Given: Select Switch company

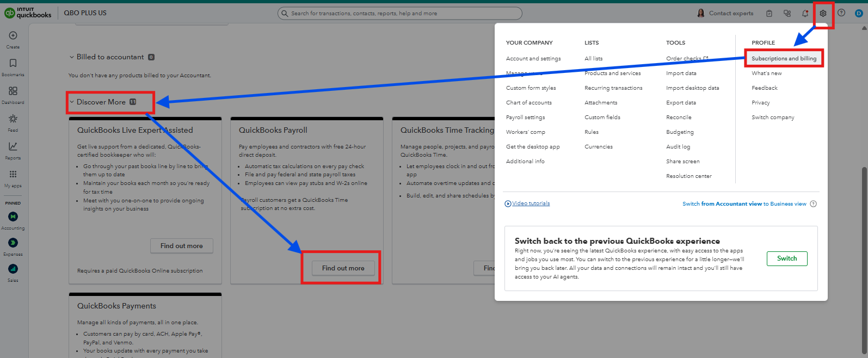Looking at the screenshot, I should tap(773, 118).
